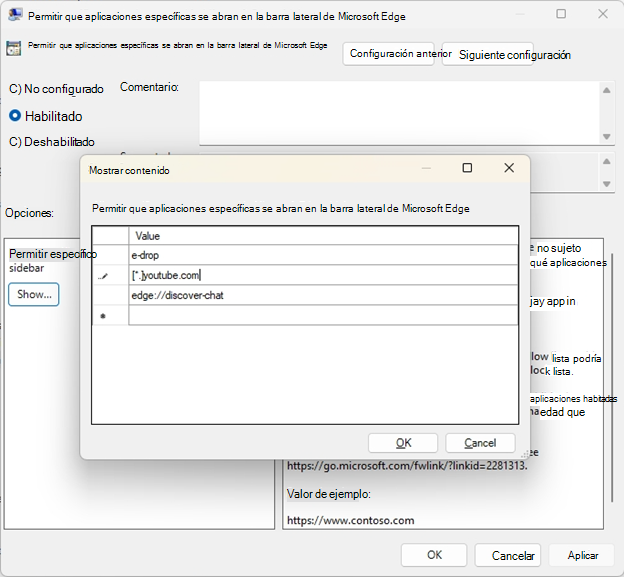Image resolution: width=624 pixels, height=577 pixels.
Task: Click the title bar window icon
Action: click(15, 15)
